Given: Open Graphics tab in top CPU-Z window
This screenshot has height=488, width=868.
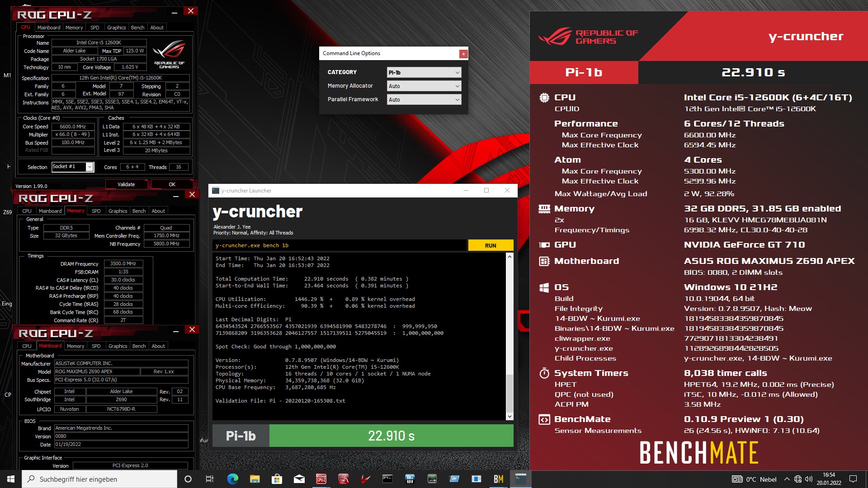Looking at the screenshot, I should click(117, 28).
